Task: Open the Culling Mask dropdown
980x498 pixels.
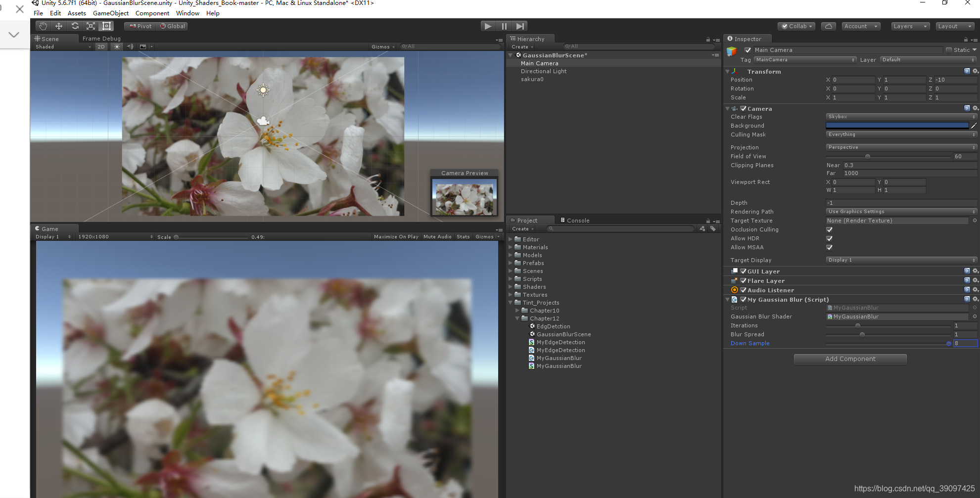Action: click(901, 135)
